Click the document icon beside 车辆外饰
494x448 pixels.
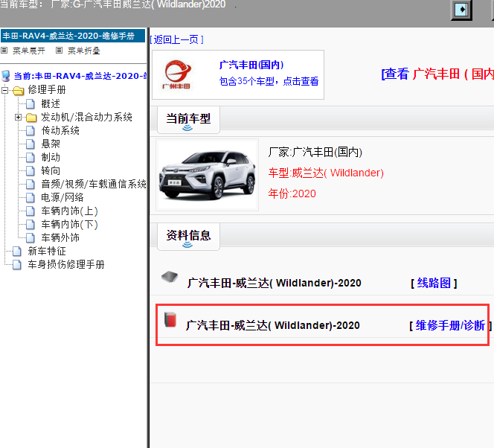[31, 238]
